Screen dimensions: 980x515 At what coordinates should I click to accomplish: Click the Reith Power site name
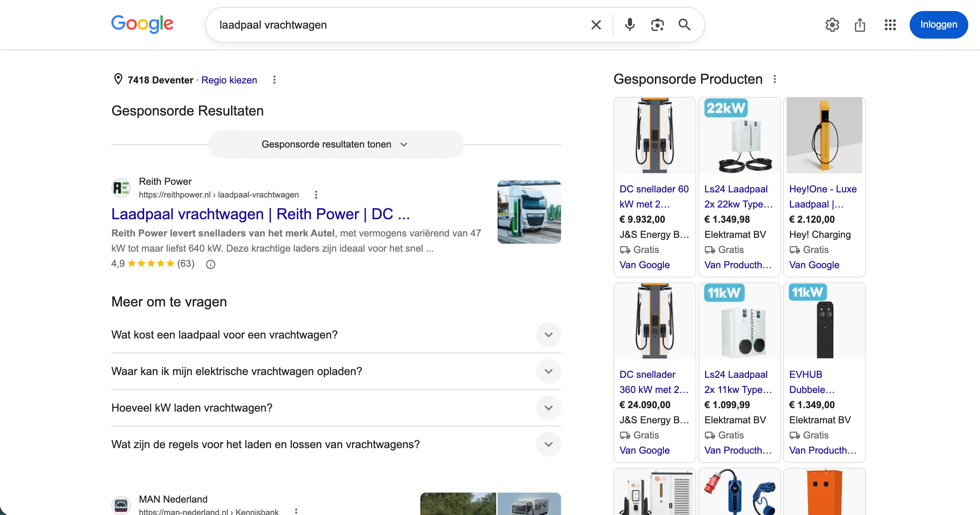click(165, 181)
